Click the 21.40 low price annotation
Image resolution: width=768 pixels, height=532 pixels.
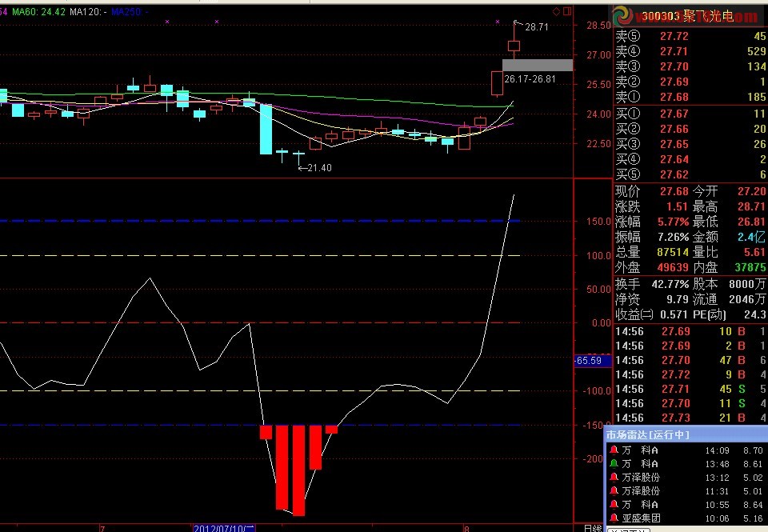(x=319, y=168)
